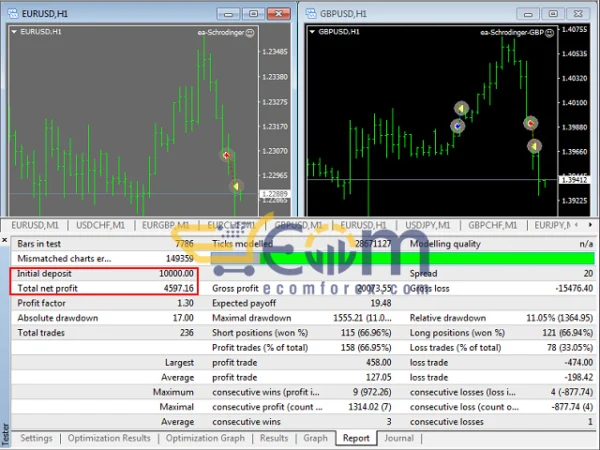Switch to the EURUSD,H1 chart tab
The image size is (600, 450).
pyautogui.click(x=363, y=225)
